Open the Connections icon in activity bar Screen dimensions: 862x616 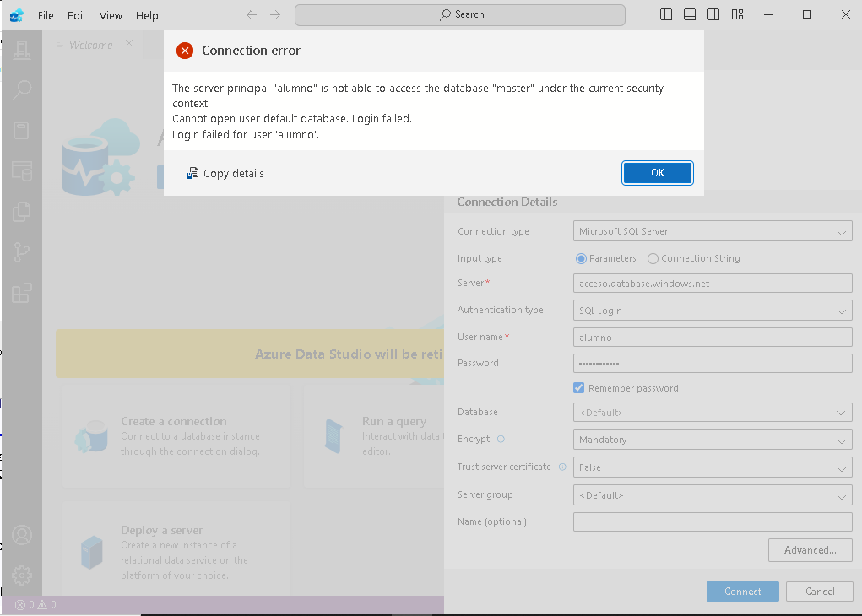tap(22, 50)
